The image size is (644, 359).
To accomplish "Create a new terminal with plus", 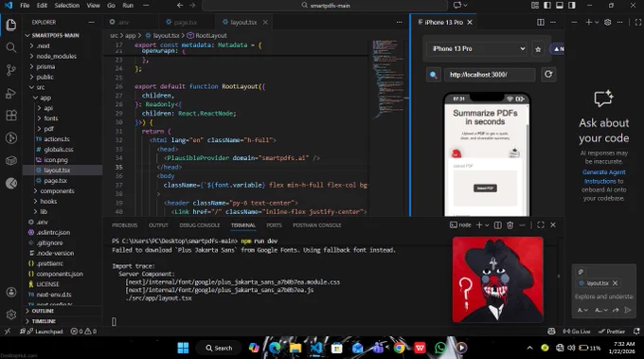I will click(x=479, y=225).
